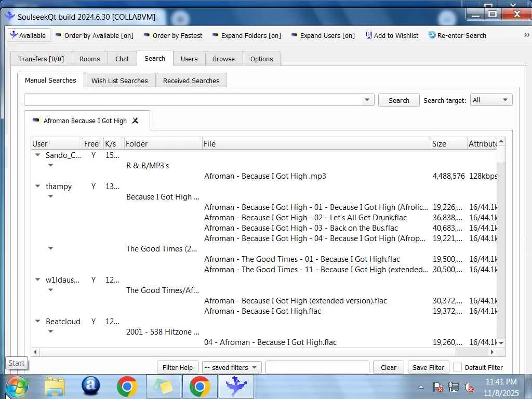Viewport: 532px width, 399px height.
Task: Open the Users tab
Action: pyautogui.click(x=189, y=59)
